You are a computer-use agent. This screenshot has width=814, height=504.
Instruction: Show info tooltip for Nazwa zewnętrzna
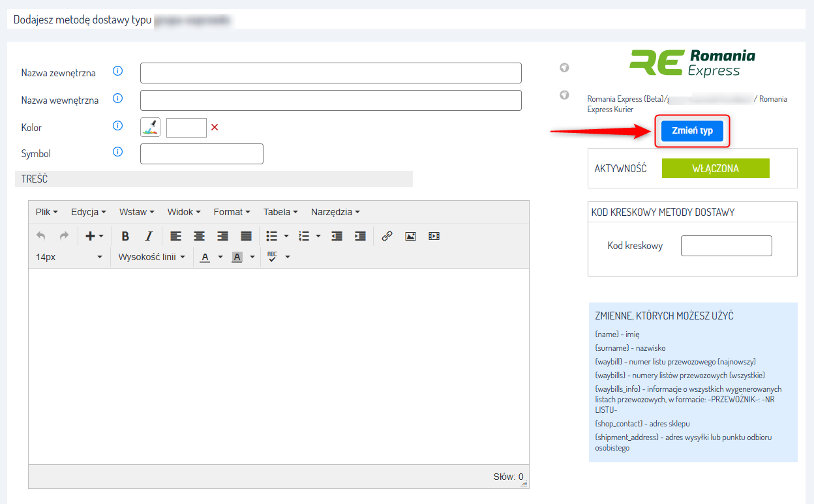pos(118,71)
